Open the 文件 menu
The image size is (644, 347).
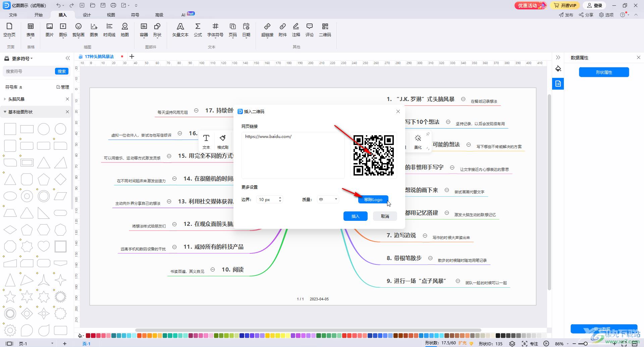pos(13,15)
